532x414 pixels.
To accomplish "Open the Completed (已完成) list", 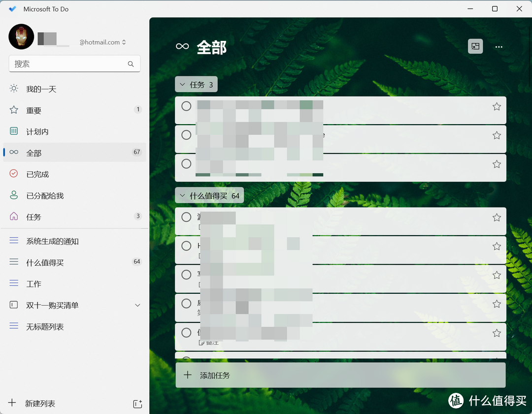I will click(x=75, y=174).
